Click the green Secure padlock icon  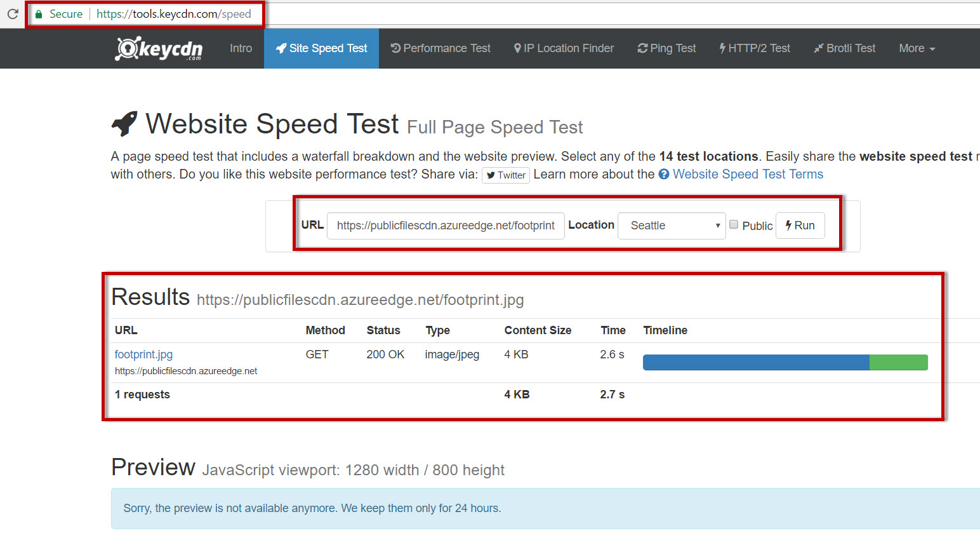pyautogui.click(x=39, y=14)
